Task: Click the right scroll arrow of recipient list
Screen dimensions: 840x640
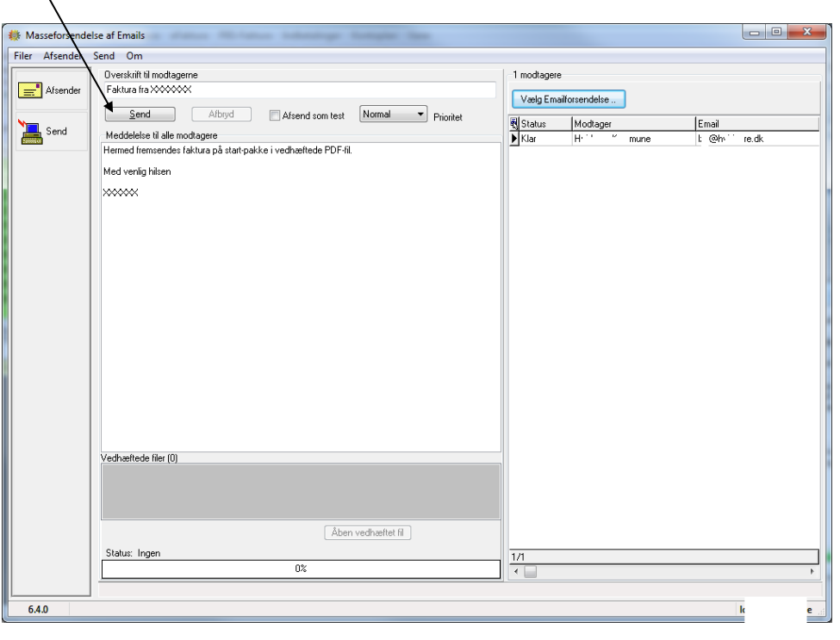Action: pyautogui.click(x=812, y=571)
